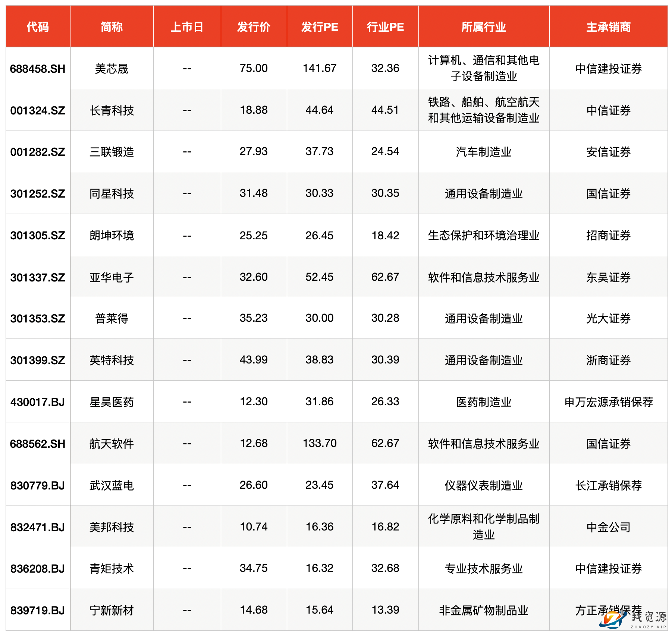Image resolution: width=672 pixels, height=633 pixels.
Task: Select stock code 301252.SZ
Action: 38,193
